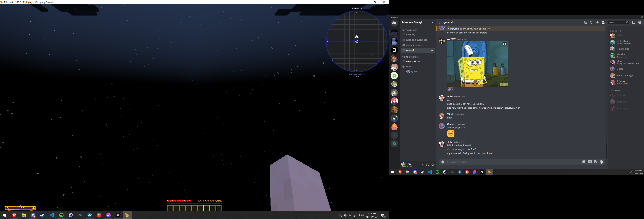Open Explore Public Servers compass

coord(394,144)
